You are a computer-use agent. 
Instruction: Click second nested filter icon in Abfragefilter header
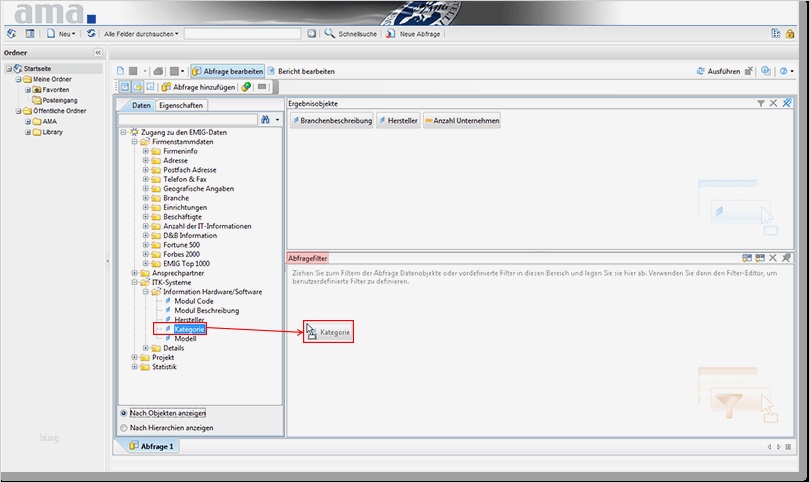[760, 258]
